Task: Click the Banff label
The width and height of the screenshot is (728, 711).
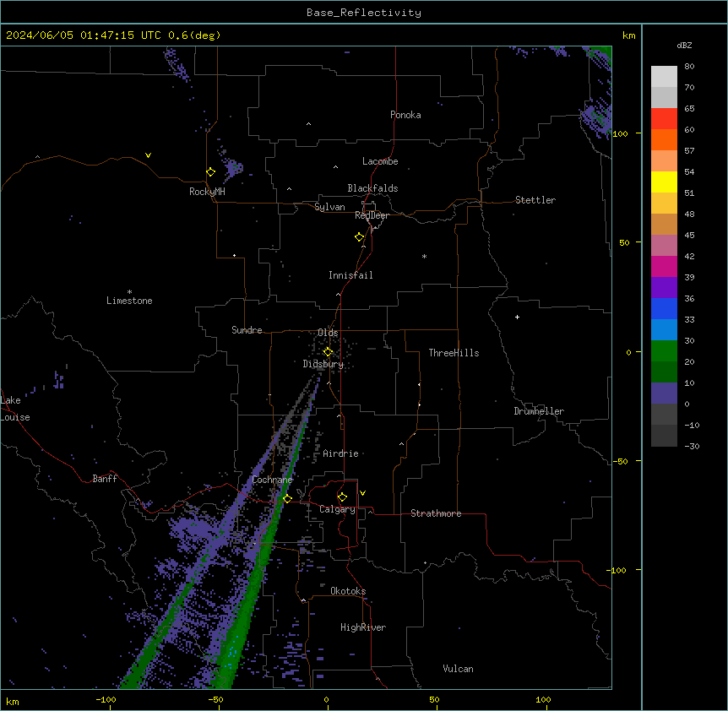Action: [105, 479]
